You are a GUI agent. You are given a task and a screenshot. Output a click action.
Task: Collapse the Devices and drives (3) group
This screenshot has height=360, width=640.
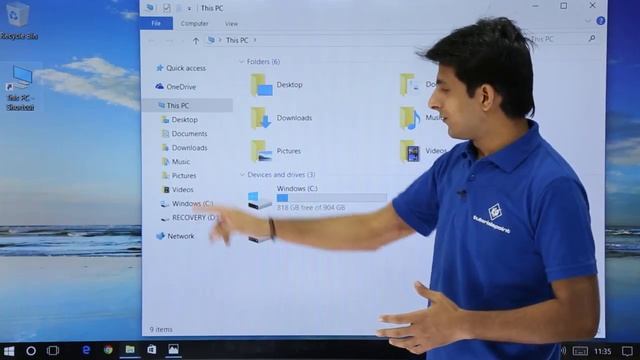(242, 175)
